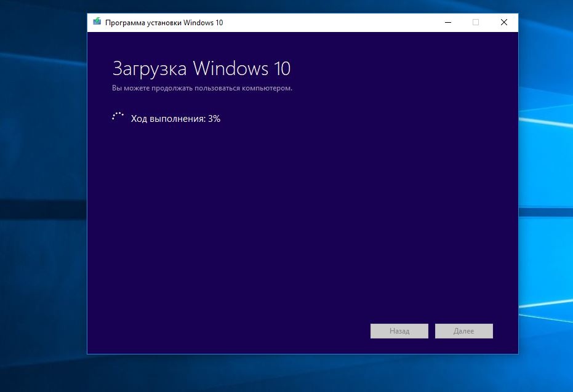The image size is (573, 392).
Task: Click the title bar text Программа установки Windows 10
Action: [x=164, y=22]
